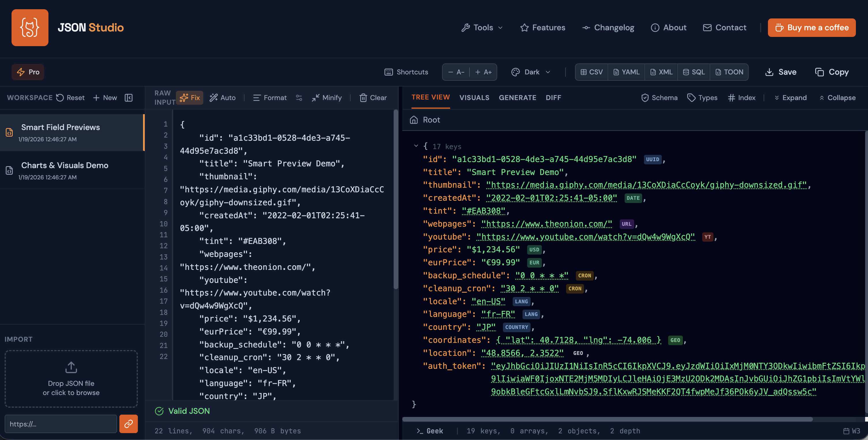Viewport: 868px width, 440px height.
Task: Export the JSON as CSV
Action: pyautogui.click(x=591, y=72)
